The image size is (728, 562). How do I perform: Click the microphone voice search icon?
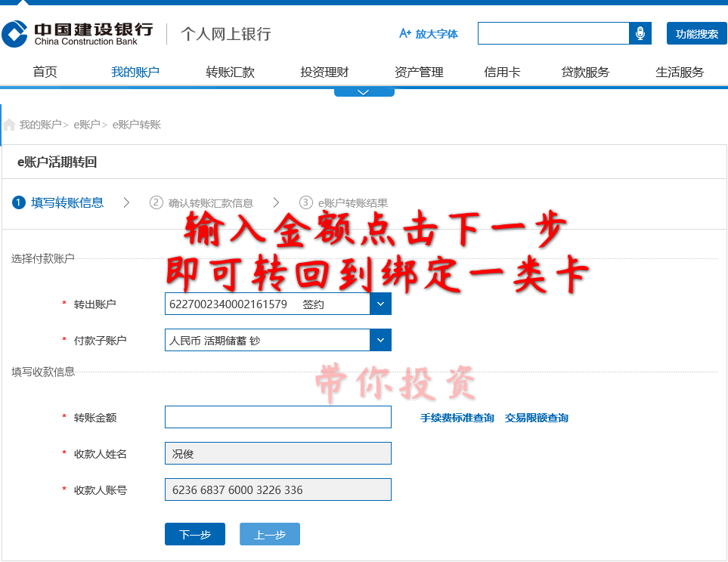[x=640, y=33]
